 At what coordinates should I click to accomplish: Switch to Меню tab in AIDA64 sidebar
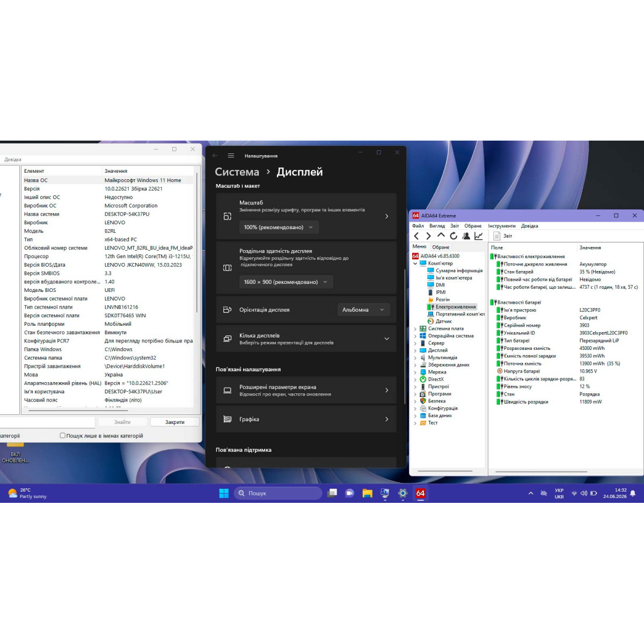point(419,246)
